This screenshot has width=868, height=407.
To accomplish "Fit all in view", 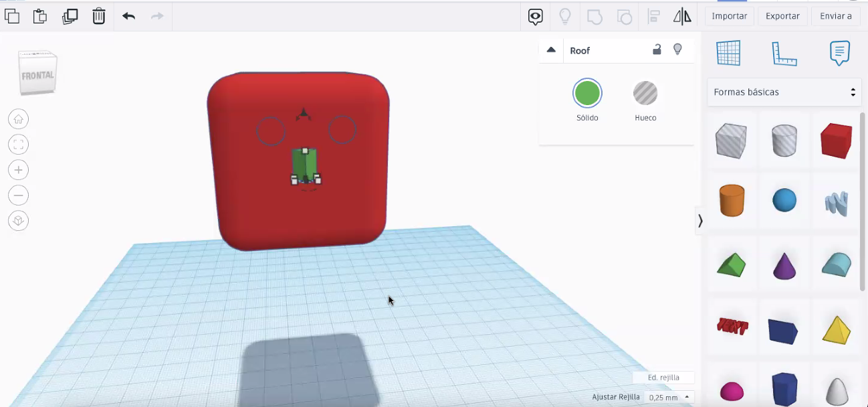I will coord(18,144).
